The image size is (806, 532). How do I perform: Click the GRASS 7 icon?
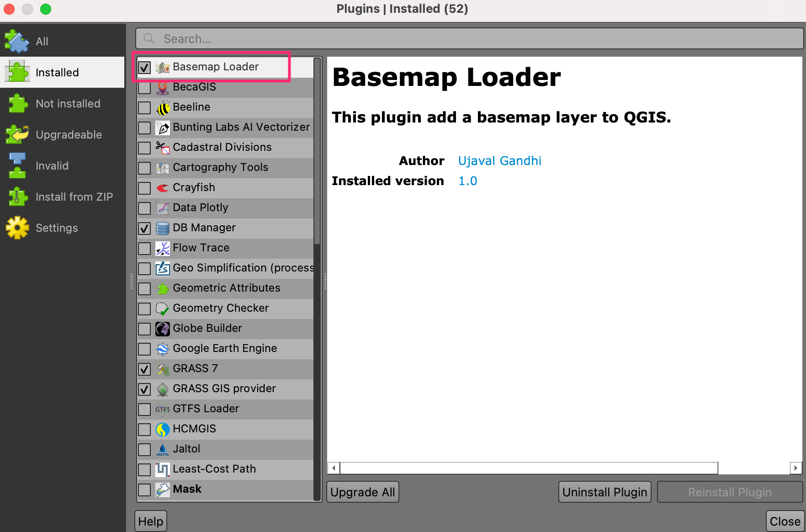pyautogui.click(x=163, y=369)
